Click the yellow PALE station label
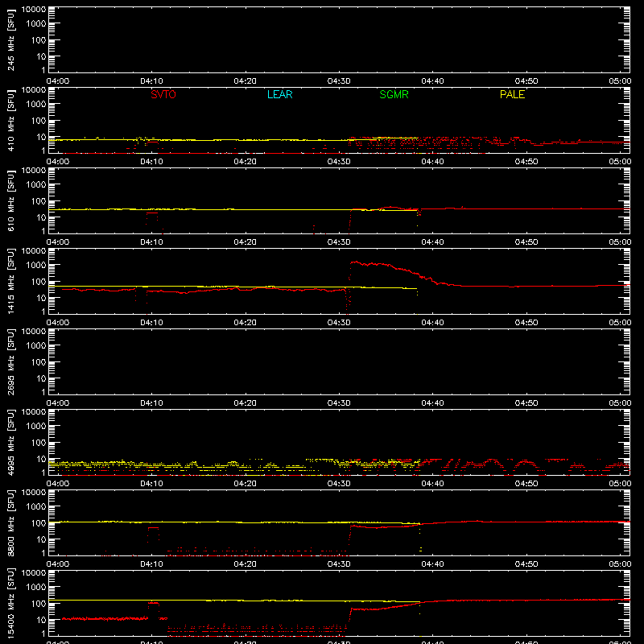The height and width of the screenshot is (644, 644). click(x=512, y=94)
